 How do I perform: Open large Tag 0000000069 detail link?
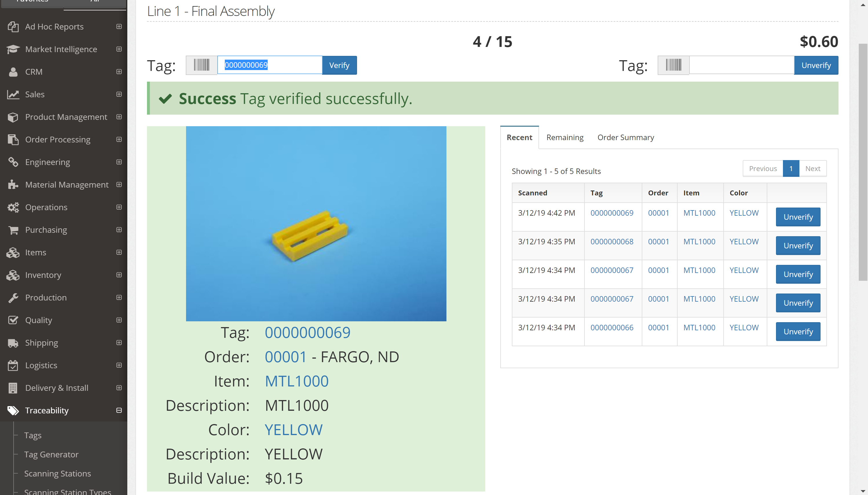(308, 333)
